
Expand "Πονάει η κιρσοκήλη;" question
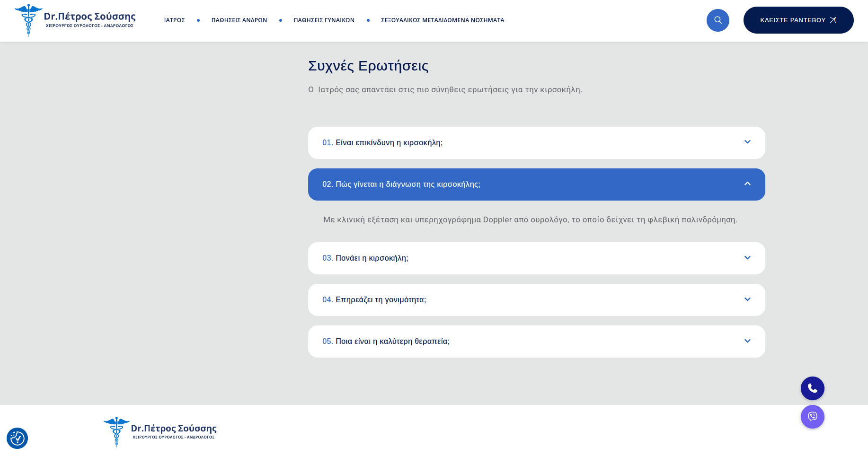tap(372, 258)
